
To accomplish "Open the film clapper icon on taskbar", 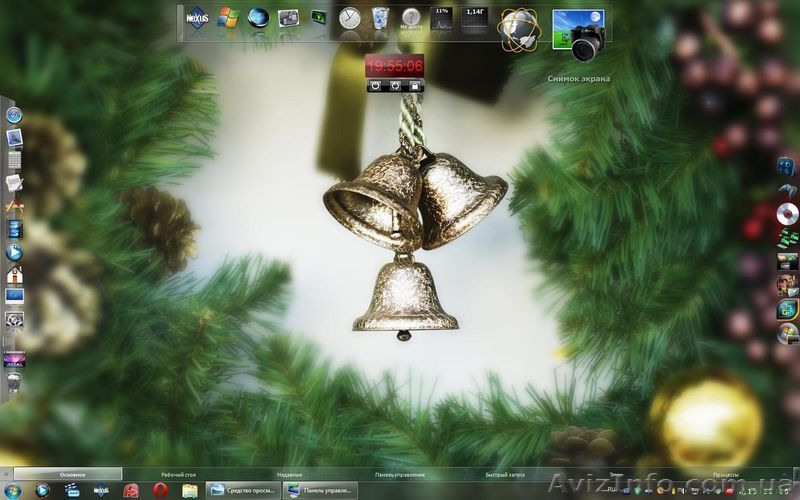I will [72, 491].
